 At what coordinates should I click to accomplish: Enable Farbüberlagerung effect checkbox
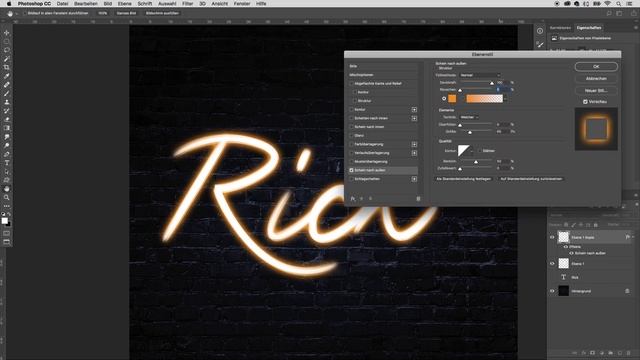pyautogui.click(x=351, y=144)
